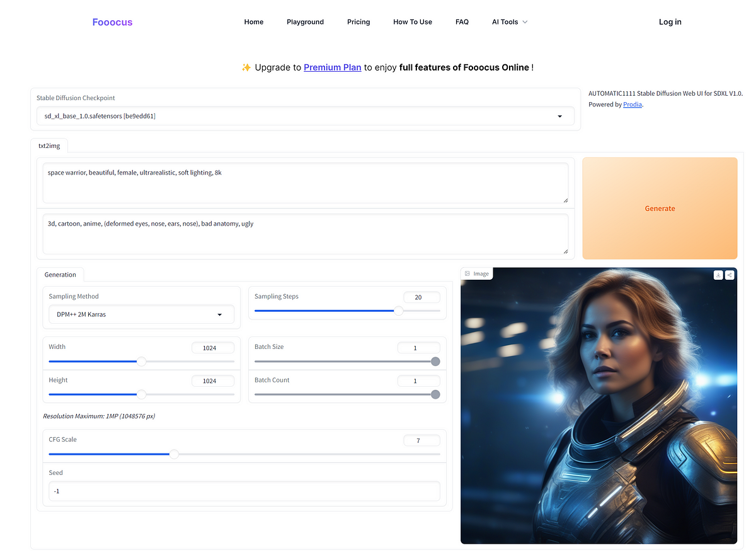Click the Image label icon above preview
Image resolution: width=756 pixels, height=555 pixels.
[x=467, y=274]
